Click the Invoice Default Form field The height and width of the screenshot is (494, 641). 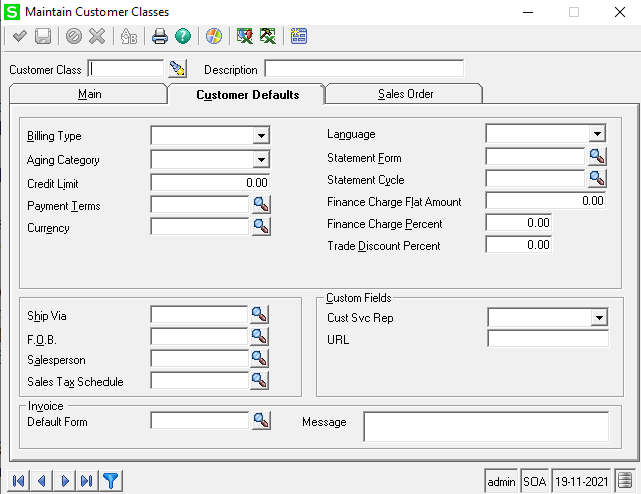(200, 420)
